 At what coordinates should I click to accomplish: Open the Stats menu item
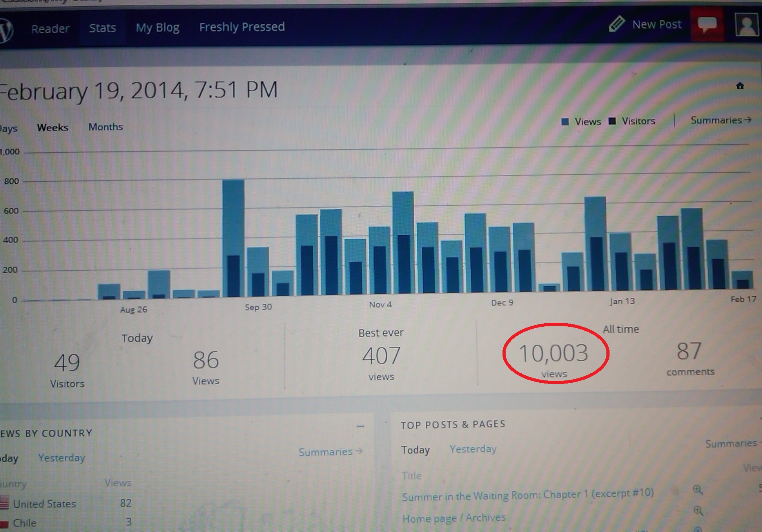coord(102,28)
